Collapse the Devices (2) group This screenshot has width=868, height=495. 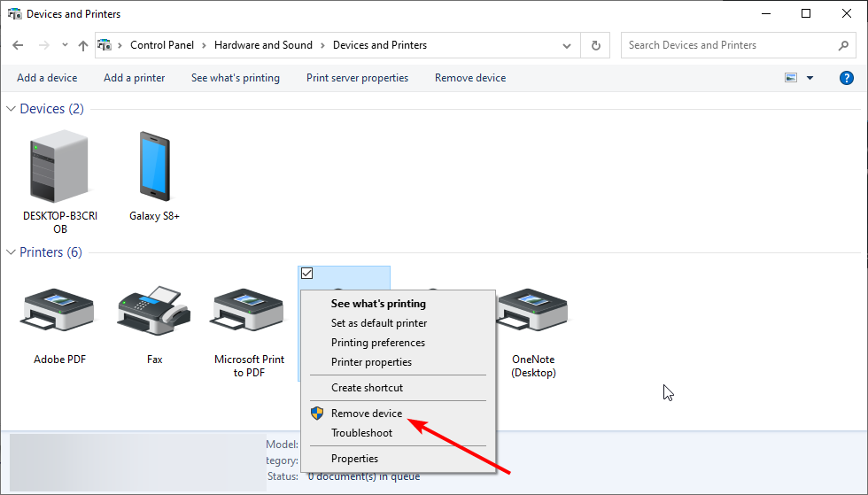coord(11,109)
